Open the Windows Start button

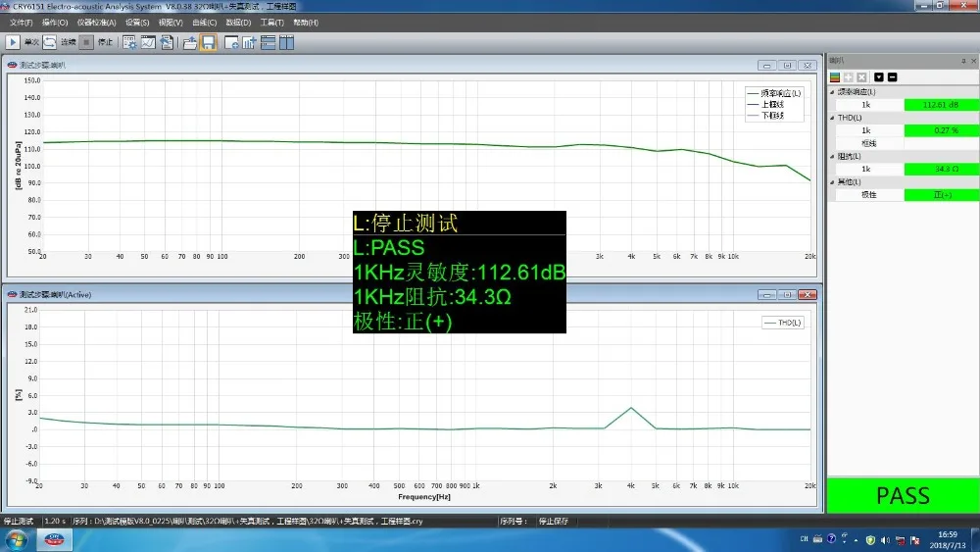pyautogui.click(x=17, y=539)
